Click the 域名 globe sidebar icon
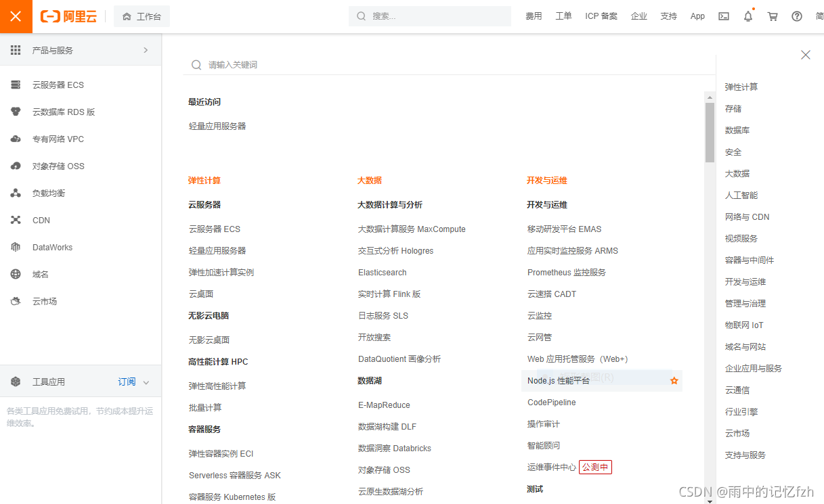Screen dimensions: 824x504 click(x=16, y=274)
